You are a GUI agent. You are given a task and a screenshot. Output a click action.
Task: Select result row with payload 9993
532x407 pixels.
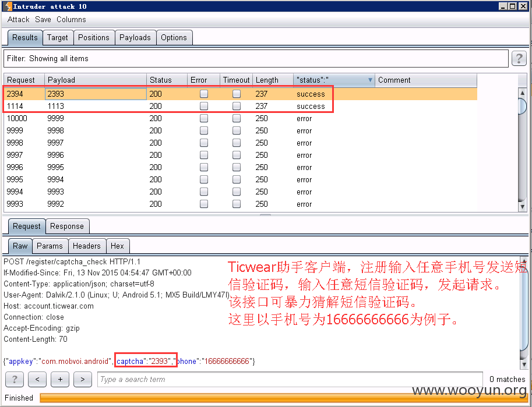point(240,192)
